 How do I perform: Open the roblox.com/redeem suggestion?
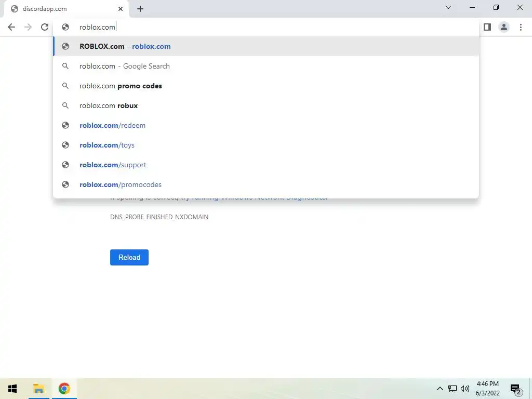click(x=266, y=125)
